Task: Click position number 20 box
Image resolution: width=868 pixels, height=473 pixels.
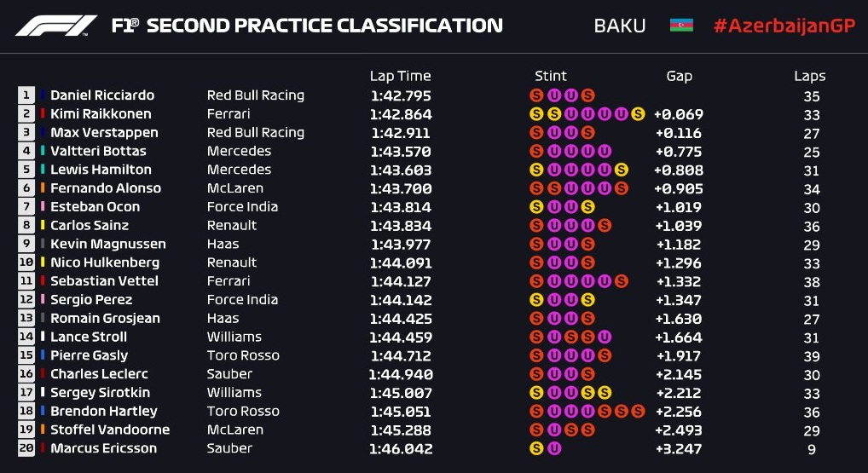Action: (x=26, y=448)
